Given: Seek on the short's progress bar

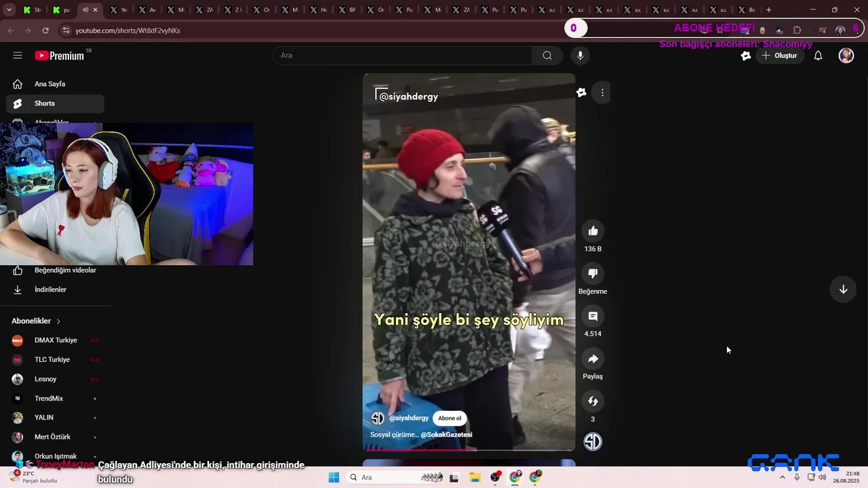Looking at the screenshot, I should tap(469, 449).
